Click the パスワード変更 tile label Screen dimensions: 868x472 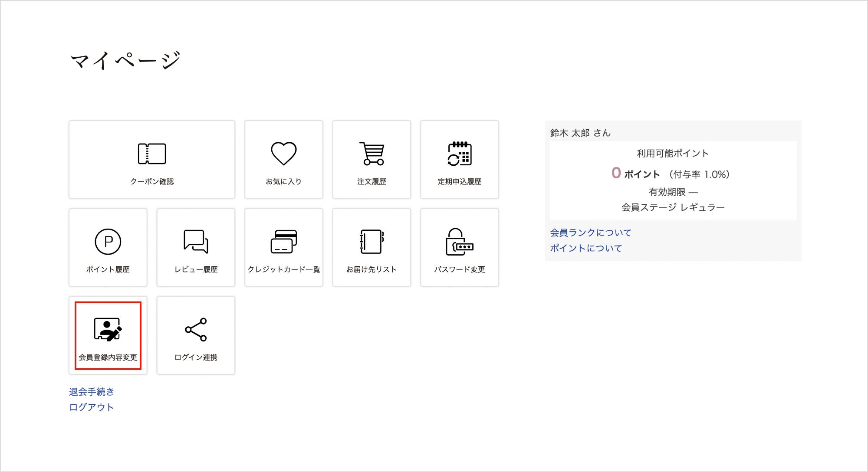459,269
